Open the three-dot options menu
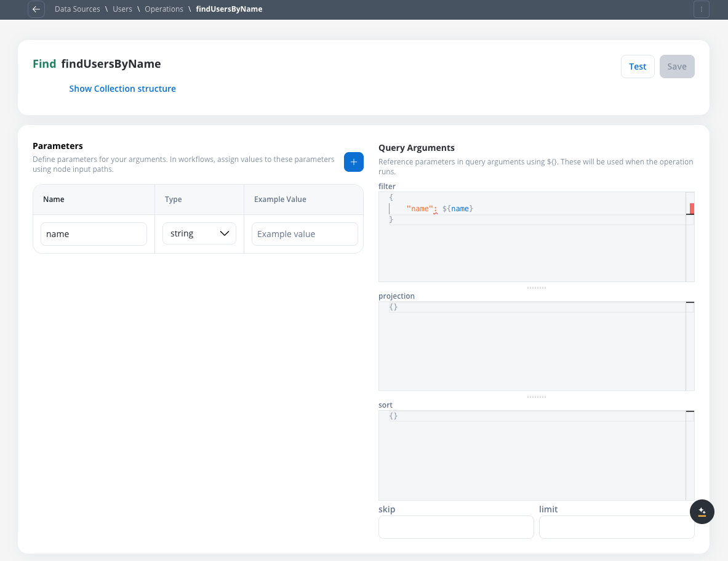This screenshot has height=561, width=728. (x=701, y=9)
